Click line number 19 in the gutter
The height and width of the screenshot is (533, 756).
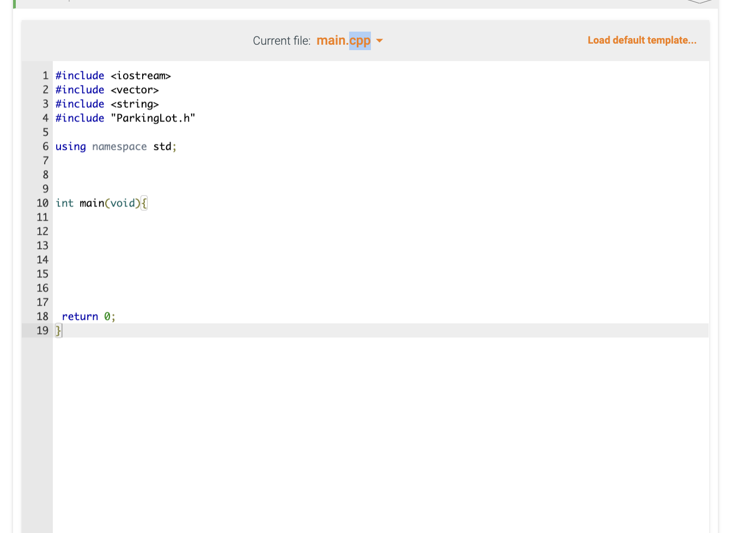[x=42, y=330]
